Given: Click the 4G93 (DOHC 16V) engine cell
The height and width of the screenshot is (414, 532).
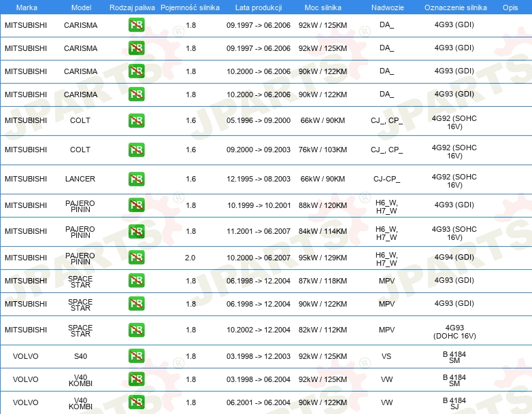Looking at the screenshot, I should (454, 332).
